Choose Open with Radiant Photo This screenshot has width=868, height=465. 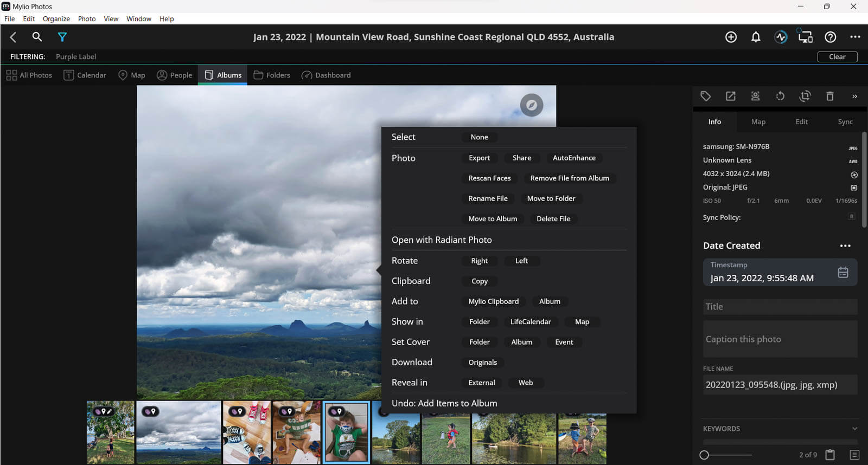pyautogui.click(x=442, y=240)
